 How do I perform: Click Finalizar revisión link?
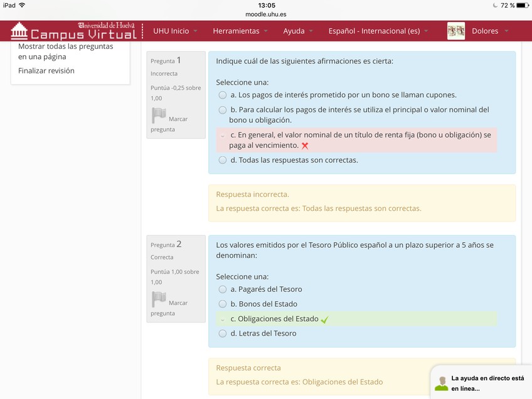point(46,70)
